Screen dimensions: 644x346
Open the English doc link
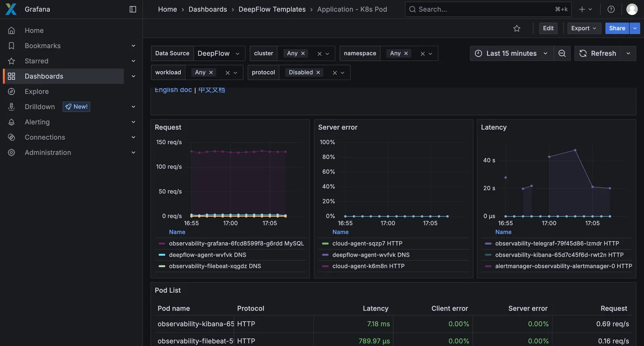click(173, 90)
